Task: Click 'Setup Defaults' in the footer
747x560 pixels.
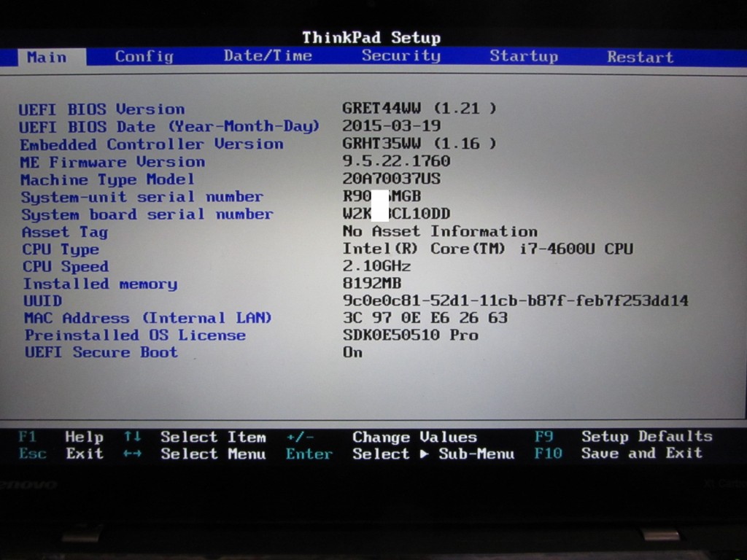Action: point(647,436)
